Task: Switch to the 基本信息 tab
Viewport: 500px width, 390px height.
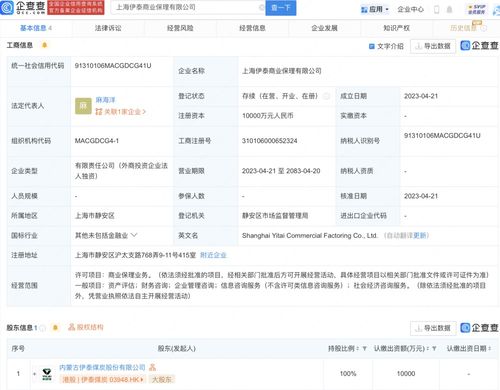Action: point(36,28)
